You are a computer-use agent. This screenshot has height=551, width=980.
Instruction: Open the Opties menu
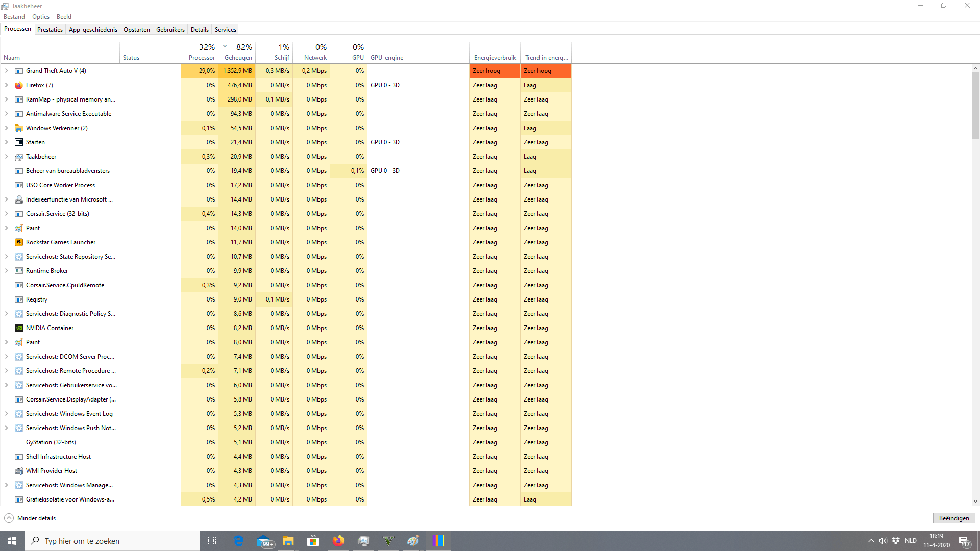41,17
